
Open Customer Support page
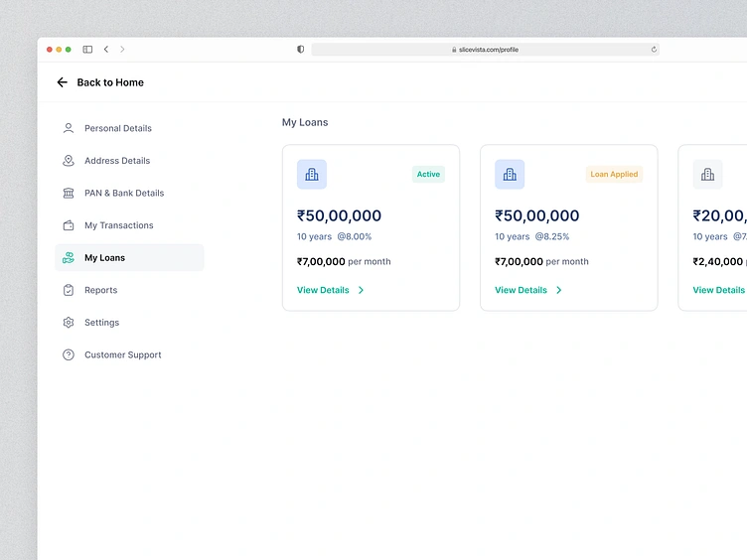click(x=123, y=354)
